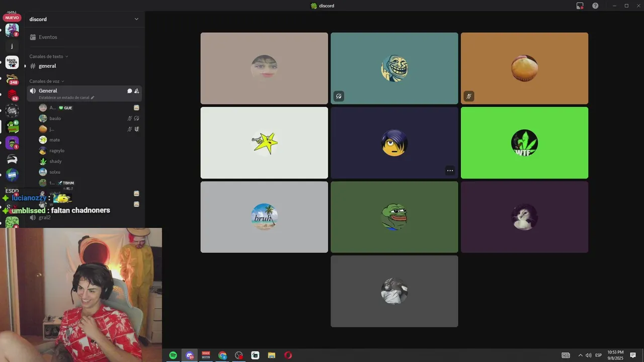Open the globe server icon in sidebar
This screenshot has width=644, height=362.
[x=12, y=175]
